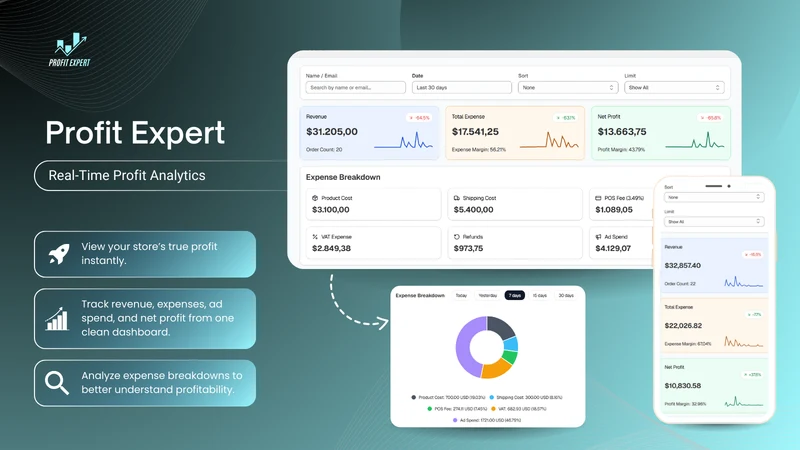Click the Revenue sparkline on desktop dashboard
The height and width of the screenshot is (450, 800).
click(403, 140)
